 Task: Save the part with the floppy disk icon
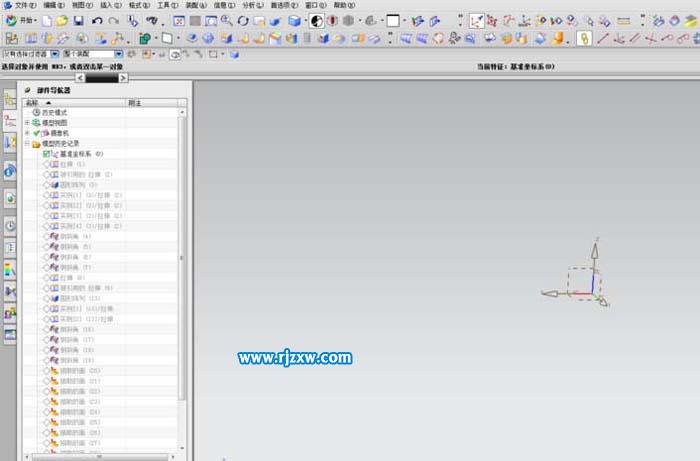[79, 21]
